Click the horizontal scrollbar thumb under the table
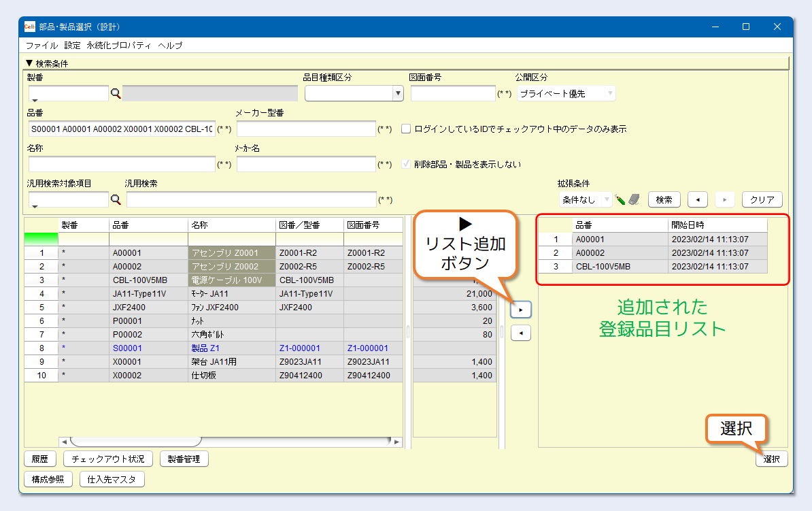This screenshot has height=511, width=812. 136,442
